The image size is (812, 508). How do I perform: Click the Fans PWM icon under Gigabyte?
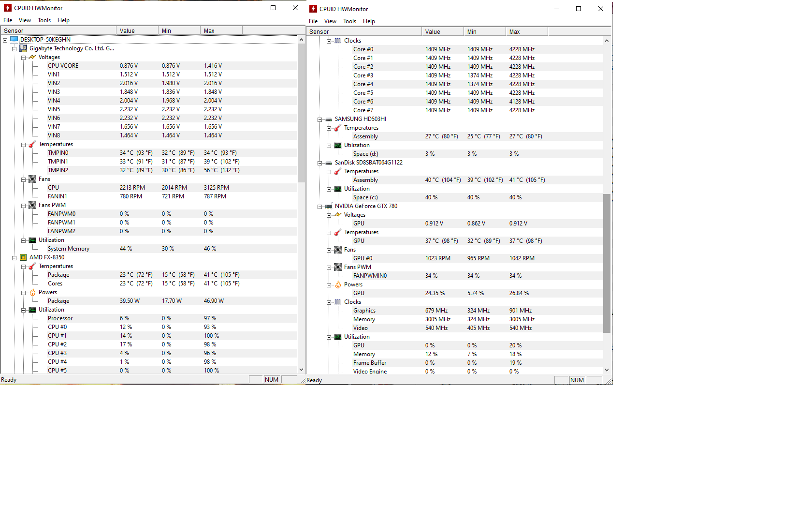pyautogui.click(x=32, y=205)
